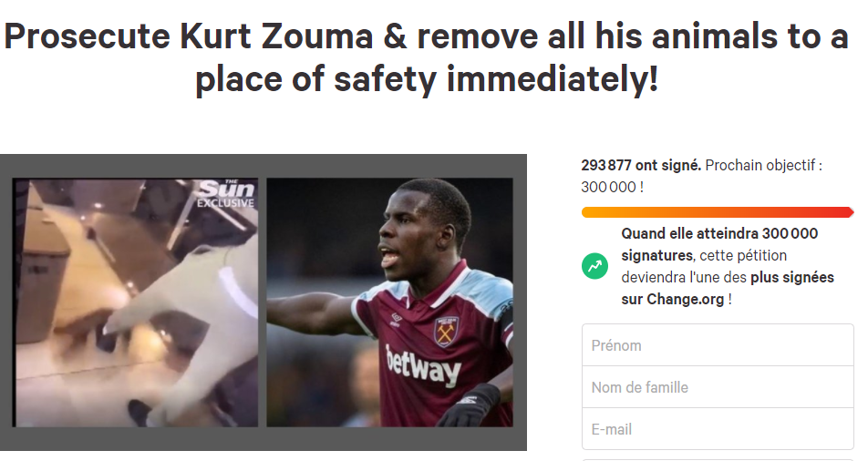
Task: Click the West Ham crest on shirt
Action: tap(446, 332)
